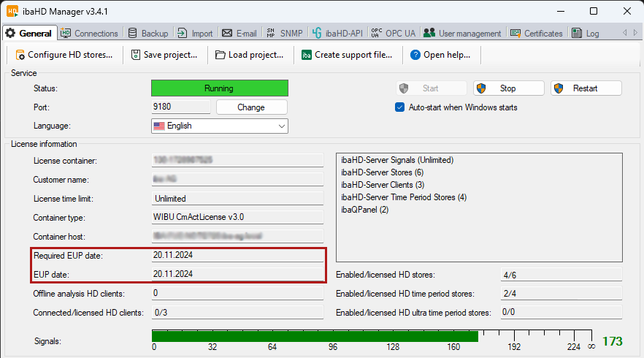This screenshot has height=358, width=644.
Task: Click the HD time period stores value 2/4
Action: pos(561,294)
